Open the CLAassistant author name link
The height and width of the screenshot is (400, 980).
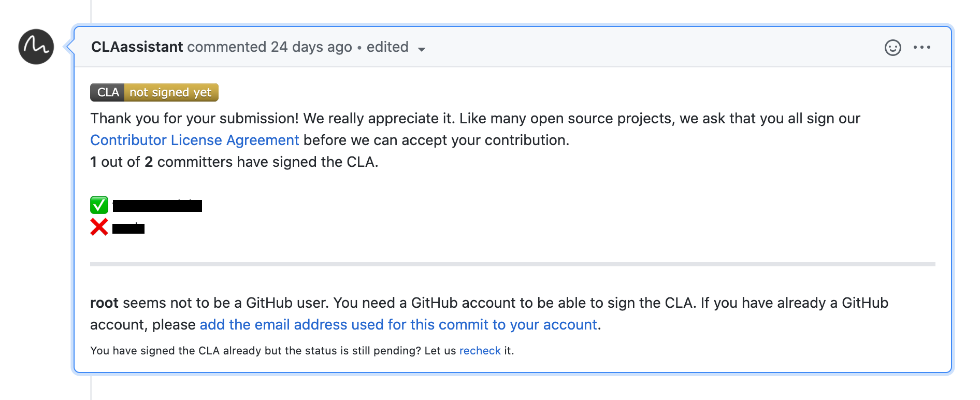tap(137, 47)
